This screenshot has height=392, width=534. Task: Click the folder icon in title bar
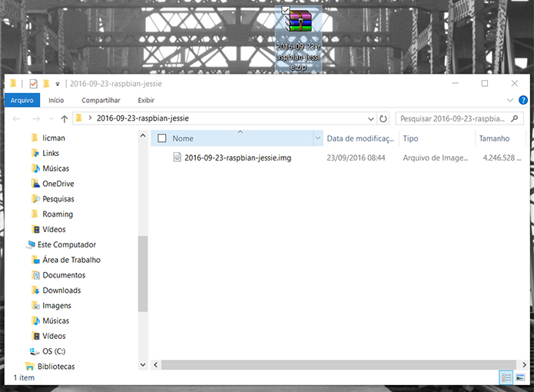coord(13,84)
